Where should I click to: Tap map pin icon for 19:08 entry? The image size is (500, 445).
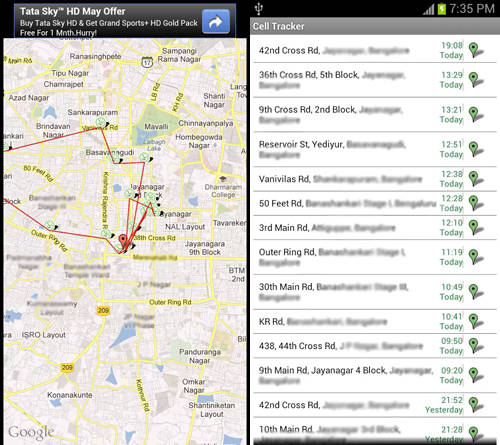[476, 50]
